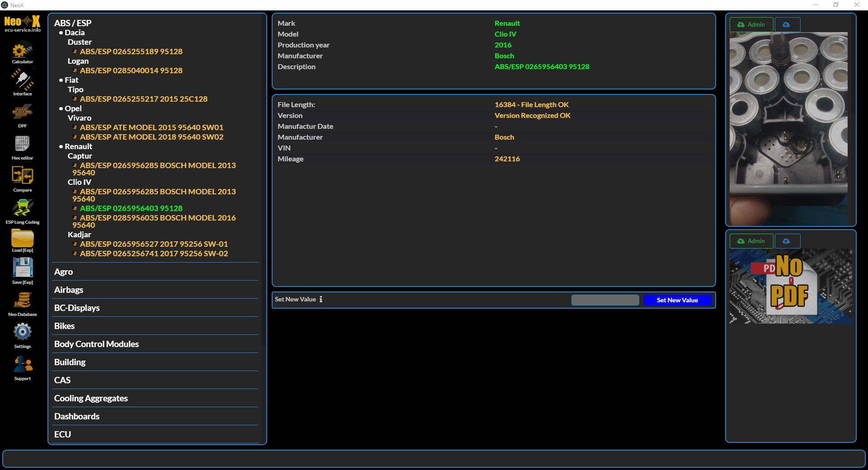The width and height of the screenshot is (868, 470).
Task: Expand the Airbags category
Action: 155,290
